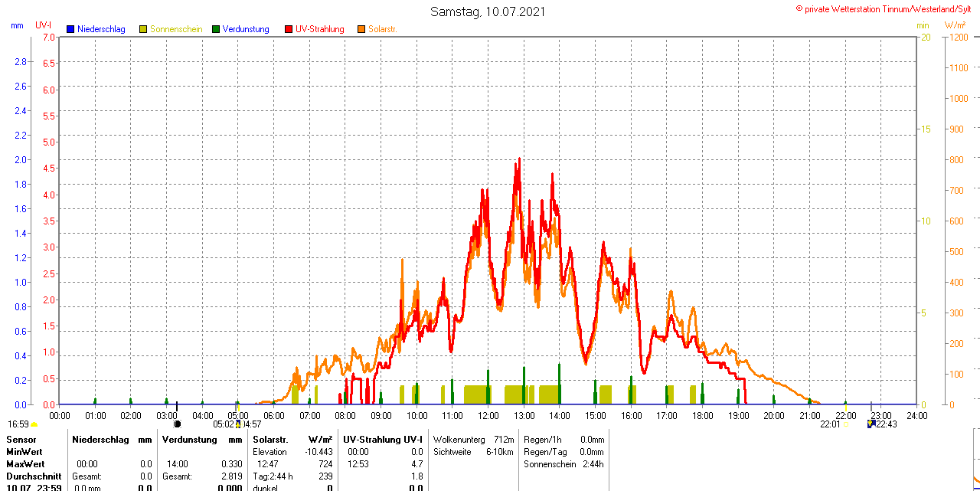980x491 pixels.
Task: Click the blue Niederschlag legend swatch
Action: (70, 29)
